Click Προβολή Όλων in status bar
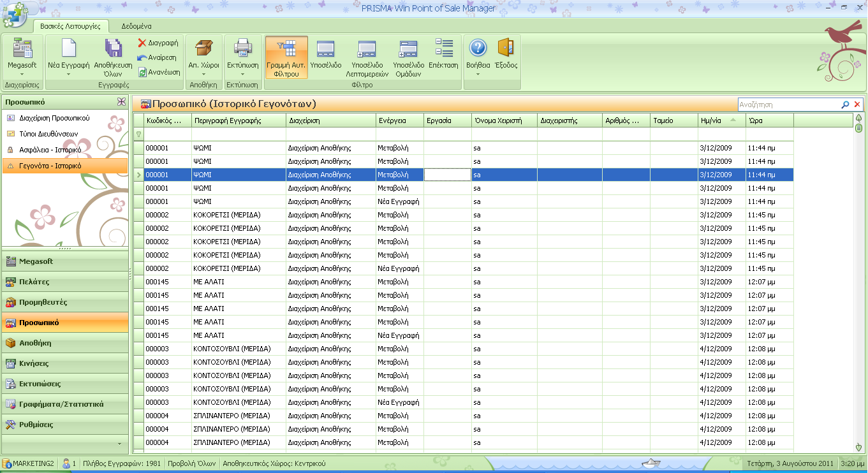 192,463
